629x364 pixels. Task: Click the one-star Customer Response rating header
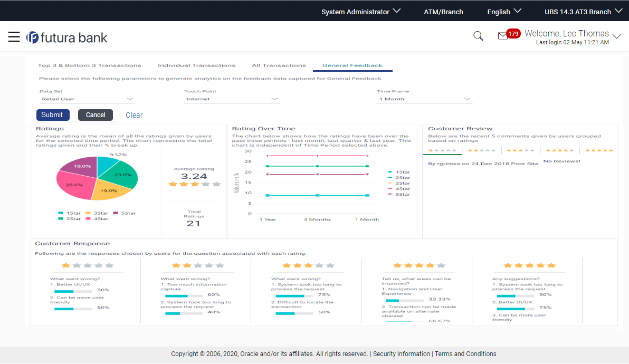[x=88, y=265]
